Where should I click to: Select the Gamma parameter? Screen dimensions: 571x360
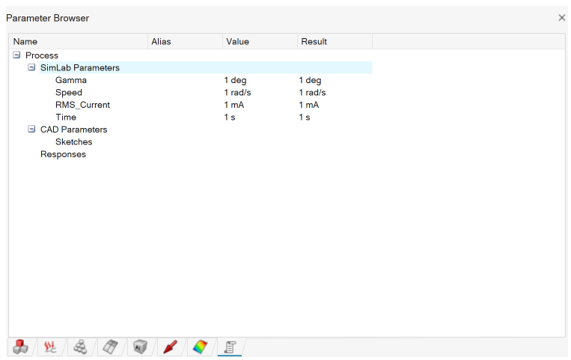(x=71, y=80)
